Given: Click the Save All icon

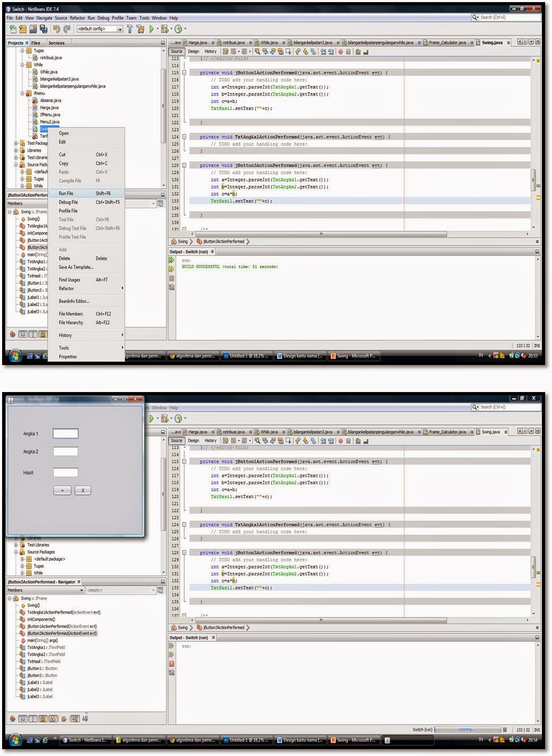Looking at the screenshot, I should pyautogui.click(x=42, y=28).
